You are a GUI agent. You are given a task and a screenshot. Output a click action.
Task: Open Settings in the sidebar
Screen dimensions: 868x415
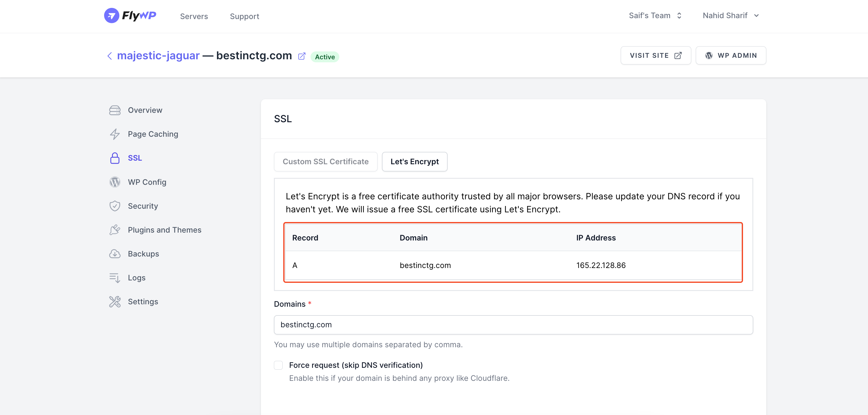pos(143,302)
